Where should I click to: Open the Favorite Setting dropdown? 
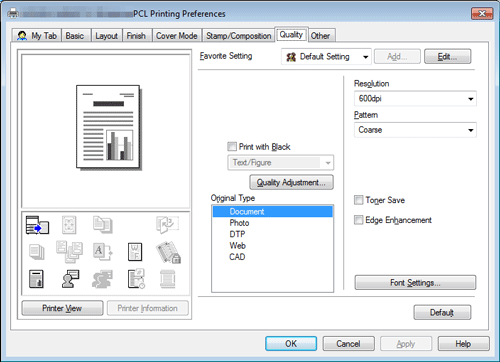coord(326,57)
